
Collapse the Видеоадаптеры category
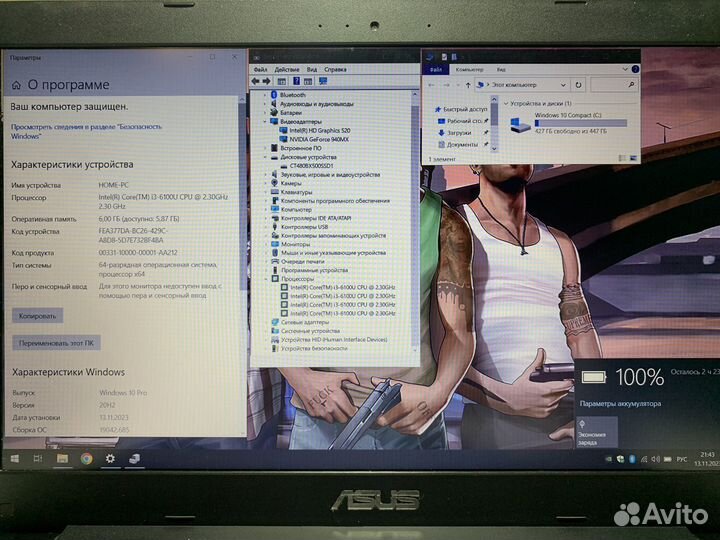click(265, 122)
